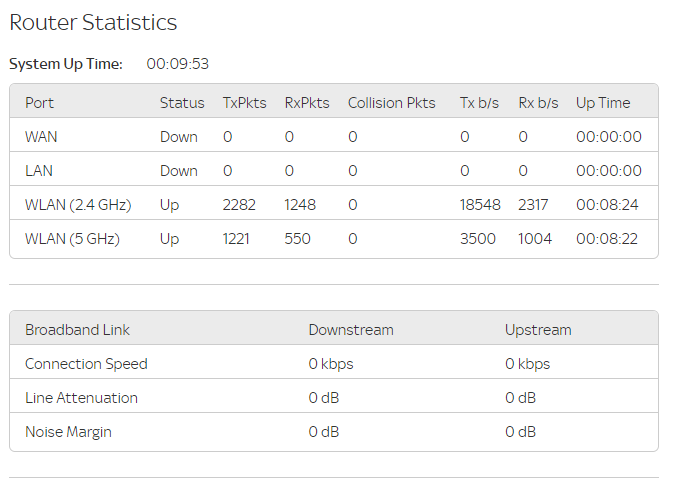The width and height of the screenshot is (677, 491).
Task: Click the 18548 Tx b/s value
Action: click(x=479, y=205)
